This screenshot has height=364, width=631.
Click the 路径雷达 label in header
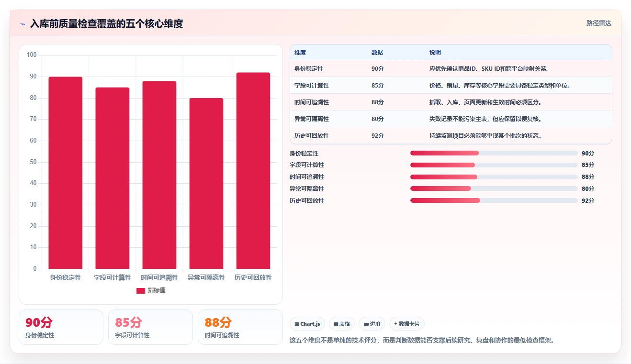(x=598, y=23)
